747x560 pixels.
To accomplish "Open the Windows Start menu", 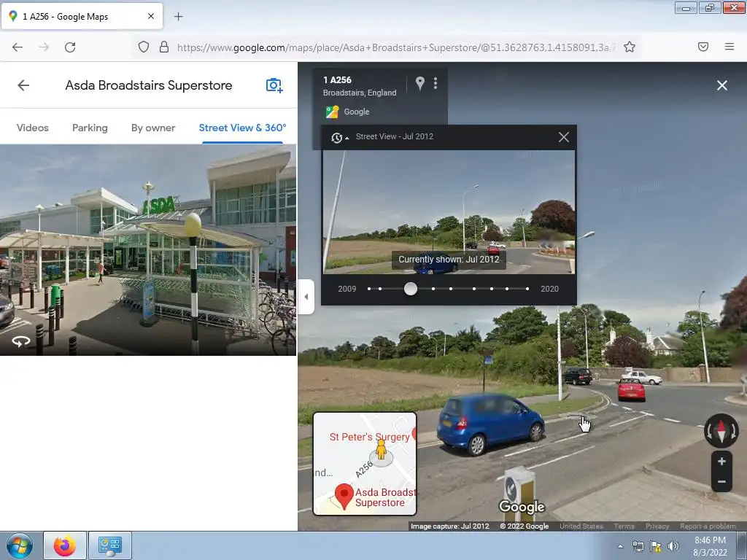I will coord(20,545).
